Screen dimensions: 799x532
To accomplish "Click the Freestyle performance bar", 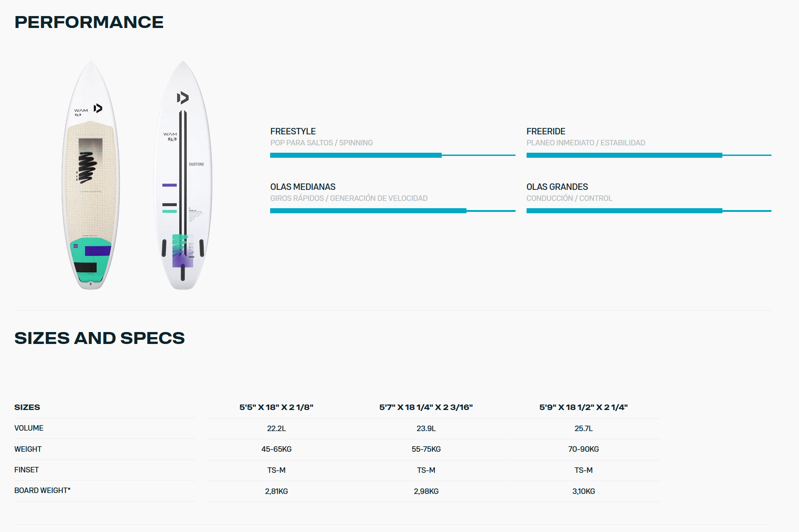I will click(393, 155).
